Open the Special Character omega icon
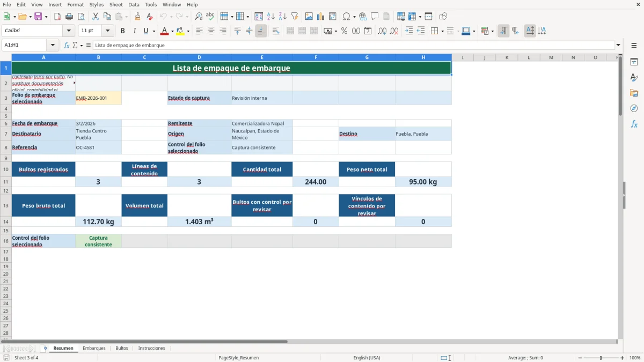The image size is (644, 362). point(346,17)
